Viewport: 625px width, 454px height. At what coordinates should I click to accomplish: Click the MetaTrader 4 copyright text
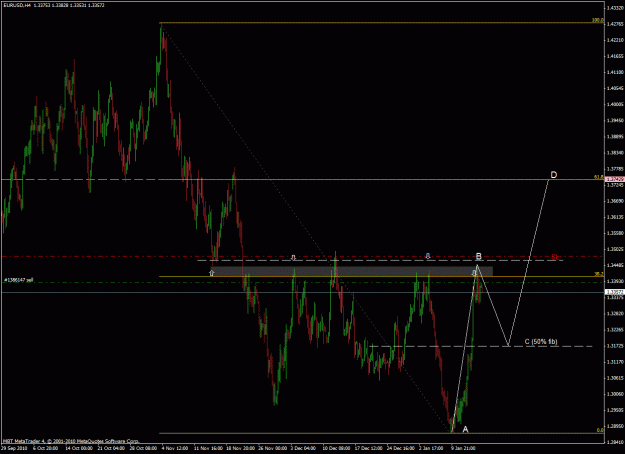71,441
